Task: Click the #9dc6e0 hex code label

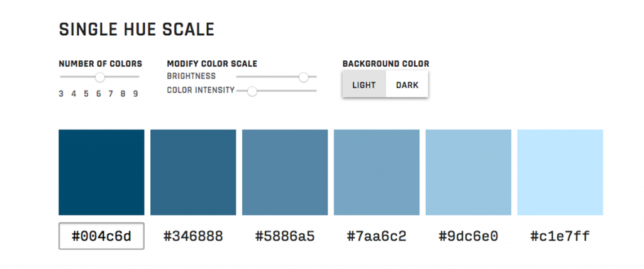Action: (x=469, y=237)
